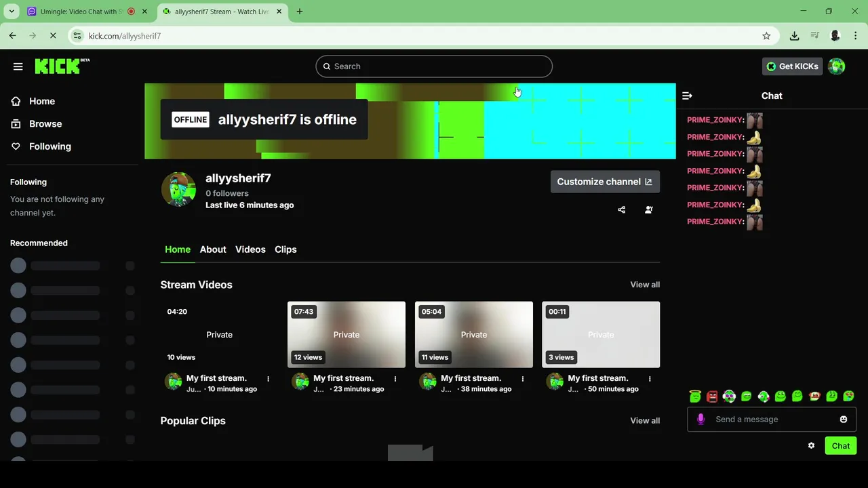Open a new browser tab
The width and height of the screenshot is (868, 488).
tap(300, 12)
